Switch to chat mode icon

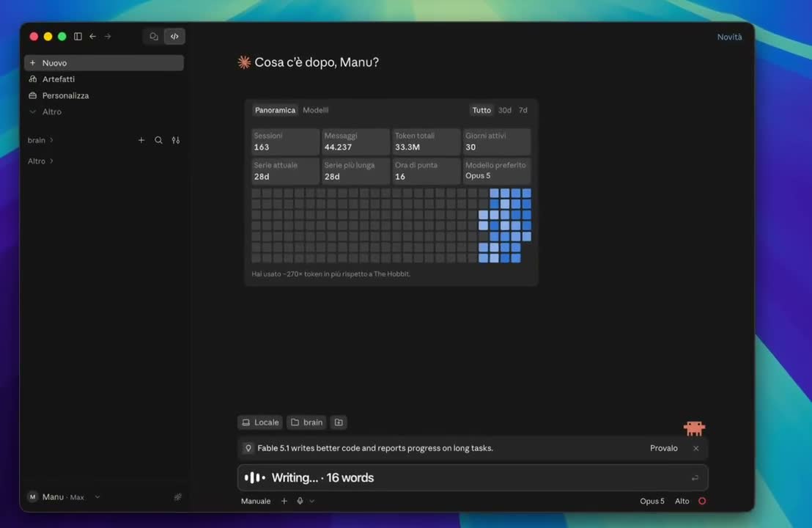(x=154, y=36)
